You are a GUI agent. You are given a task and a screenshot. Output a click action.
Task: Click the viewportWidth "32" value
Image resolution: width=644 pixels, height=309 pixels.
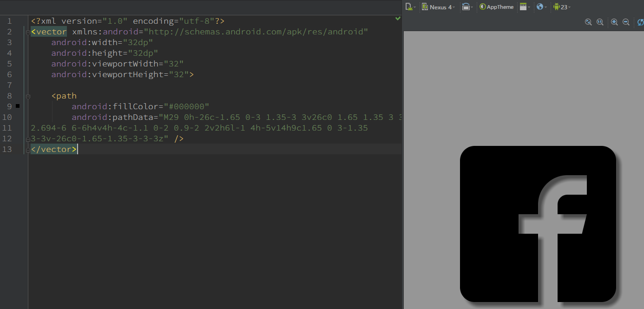pos(174,64)
